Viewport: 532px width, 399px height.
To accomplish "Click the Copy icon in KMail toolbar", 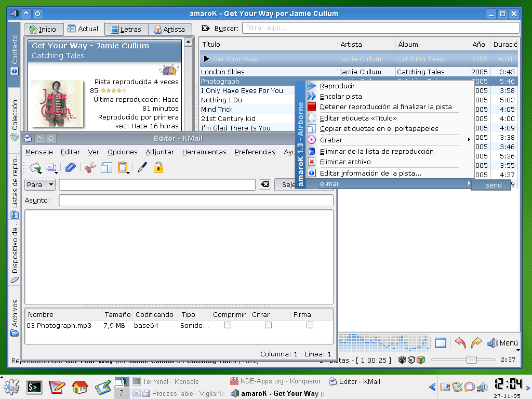I will (106, 168).
